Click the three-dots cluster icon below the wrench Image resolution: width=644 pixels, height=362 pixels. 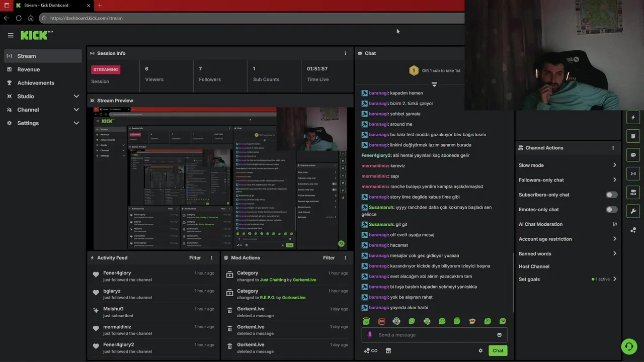pyautogui.click(x=633, y=230)
